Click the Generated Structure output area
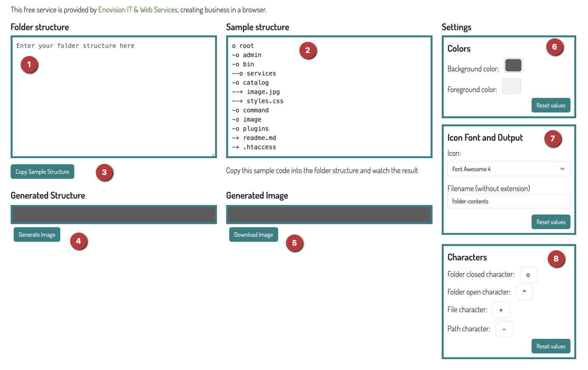Image resolution: width=588 pixels, height=370 pixels. coord(114,215)
